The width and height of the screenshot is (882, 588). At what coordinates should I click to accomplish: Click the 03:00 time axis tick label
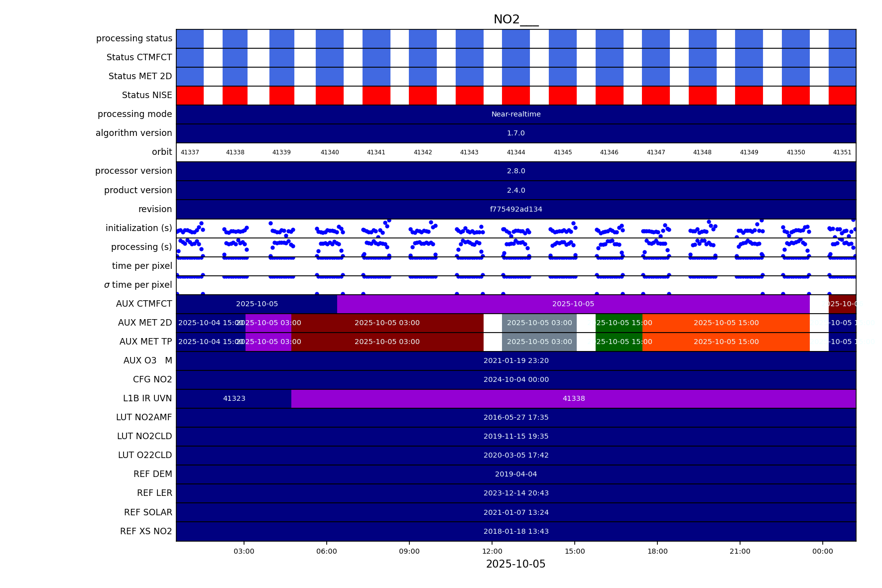point(244,551)
